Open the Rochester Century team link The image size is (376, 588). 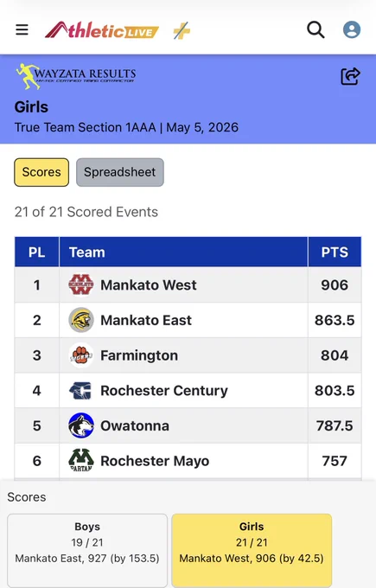click(x=164, y=391)
